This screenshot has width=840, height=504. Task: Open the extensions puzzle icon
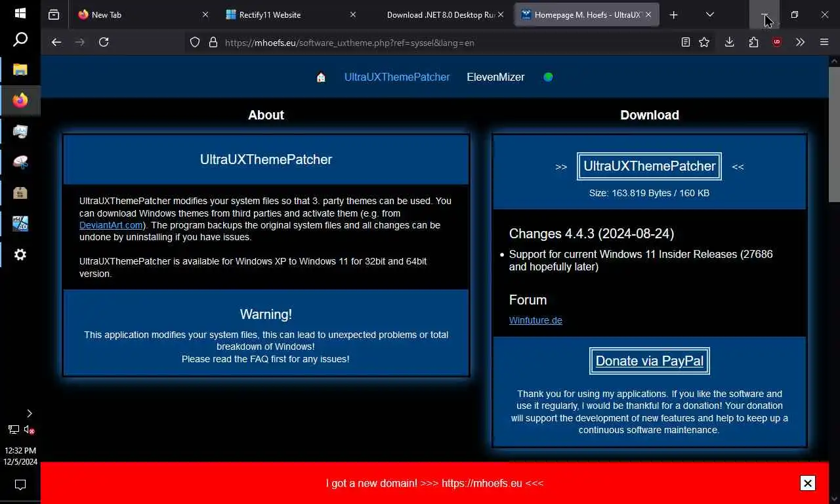[753, 42]
